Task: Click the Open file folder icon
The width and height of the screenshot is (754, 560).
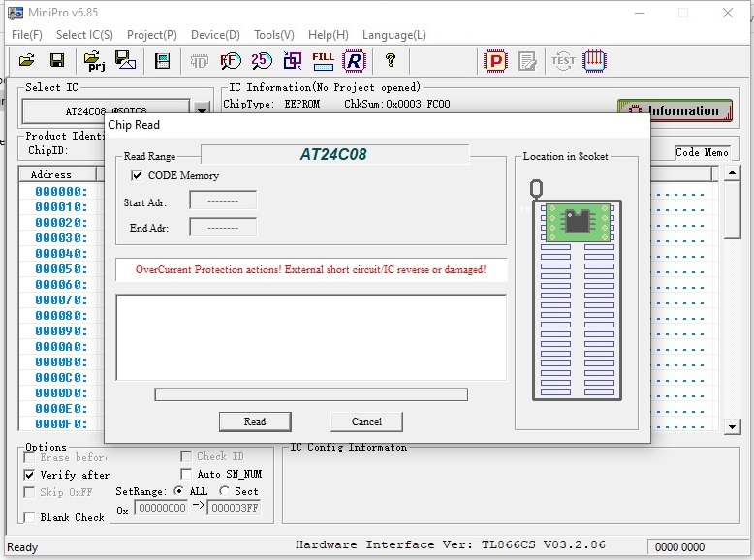Action: tap(27, 61)
